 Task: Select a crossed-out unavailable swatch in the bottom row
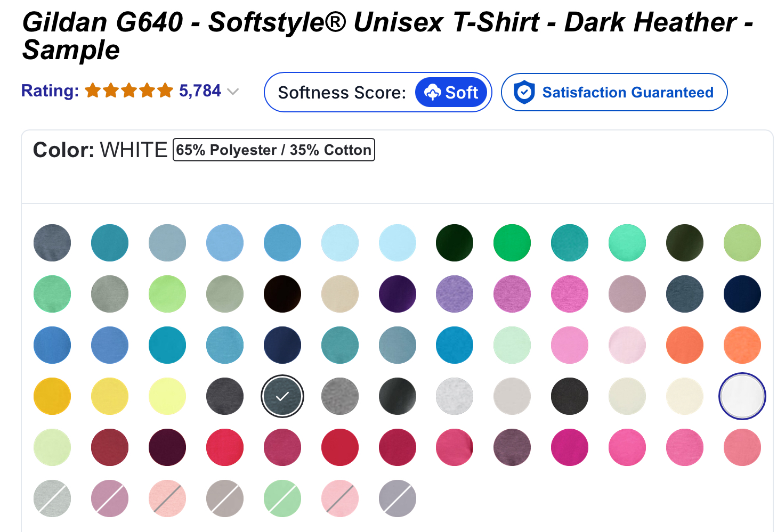pyautogui.click(x=52, y=498)
